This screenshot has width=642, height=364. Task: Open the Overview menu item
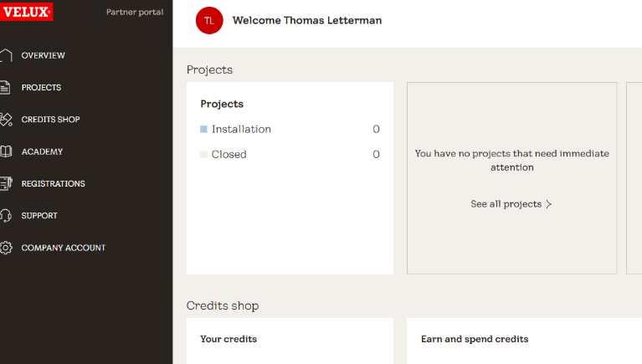tap(44, 55)
